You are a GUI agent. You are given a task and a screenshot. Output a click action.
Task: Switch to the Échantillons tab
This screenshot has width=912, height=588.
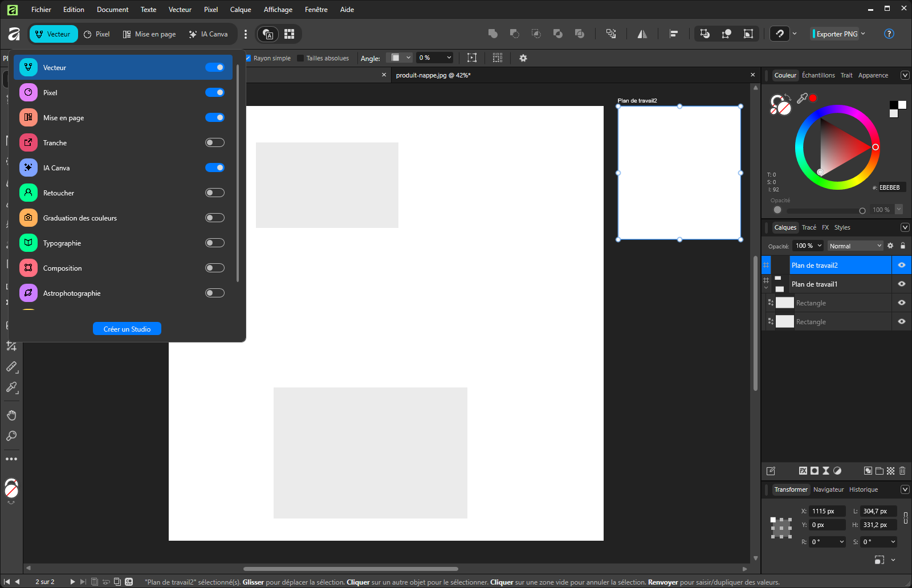[818, 75]
